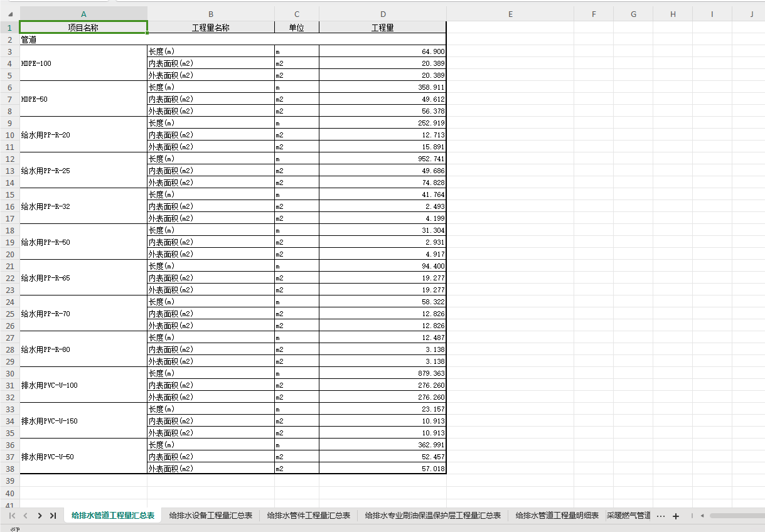This screenshot has width=765, height=532.
Task: Show more sheet tabs via the ellipsis
Action: [660, 516]
